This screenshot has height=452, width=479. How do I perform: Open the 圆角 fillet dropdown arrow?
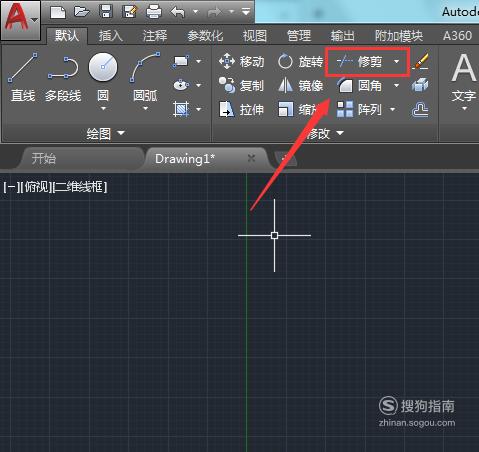coord(397,85)
